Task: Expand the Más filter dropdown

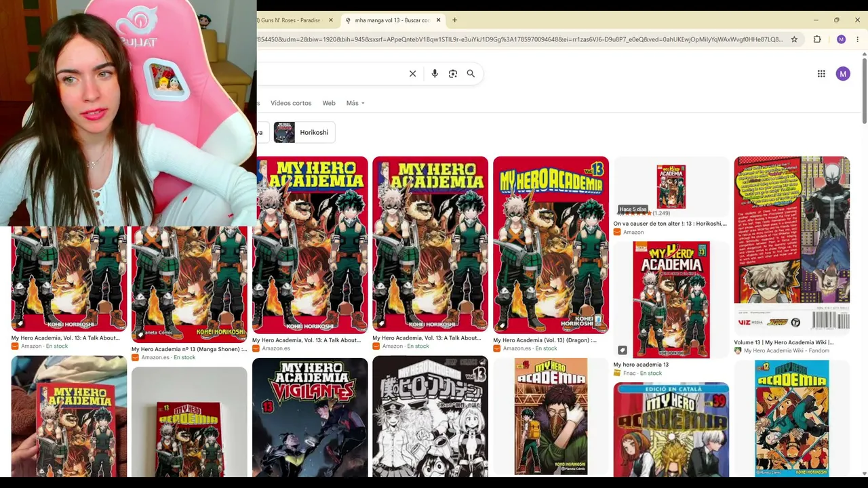Action: pos(355,103)
